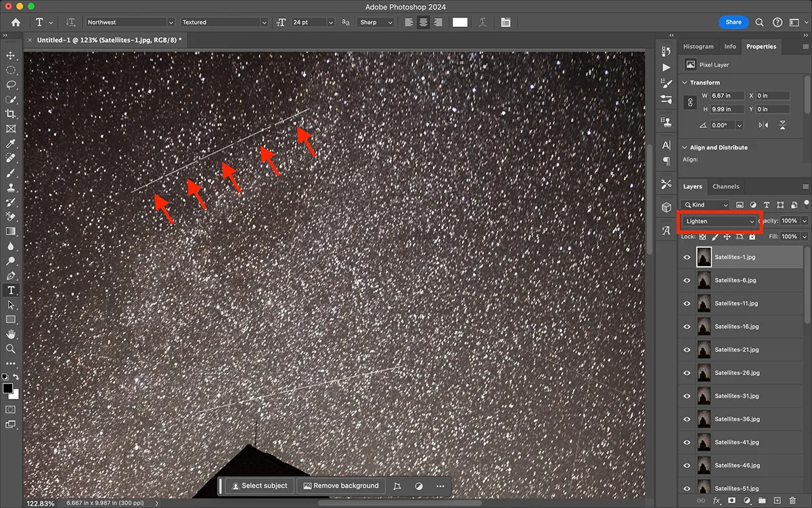Delete layer using trash icon
812x508 pixels.
792,501
